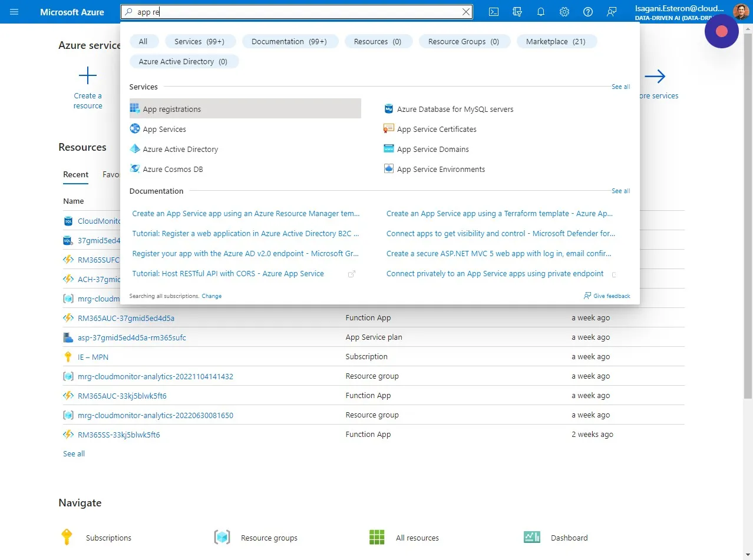This screenshot has width=753, height=560.
Task: Click the red recording circle button
Action: click(x=722, y=31)
